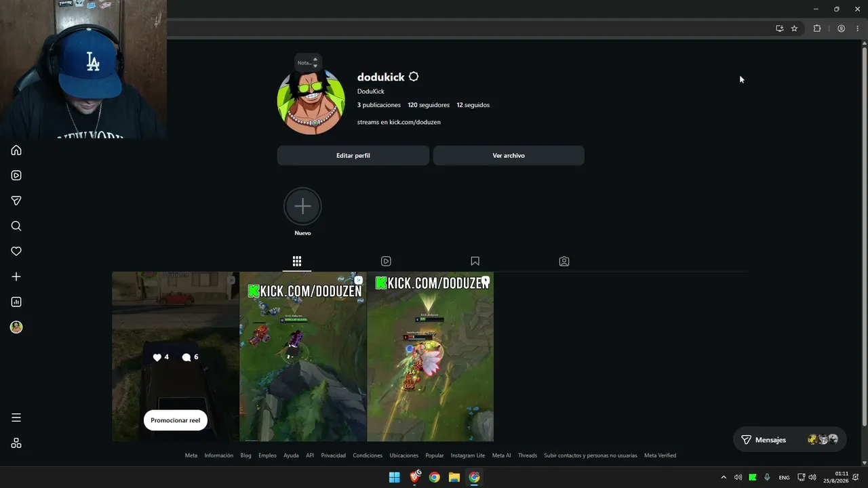Switch to the Tagged photos tab

click(x=564, y=261)
